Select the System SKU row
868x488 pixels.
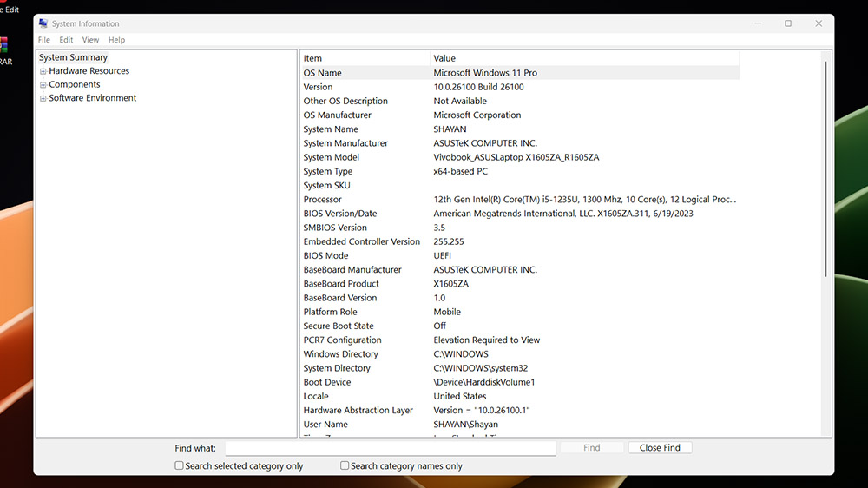[x=520, y=186]
